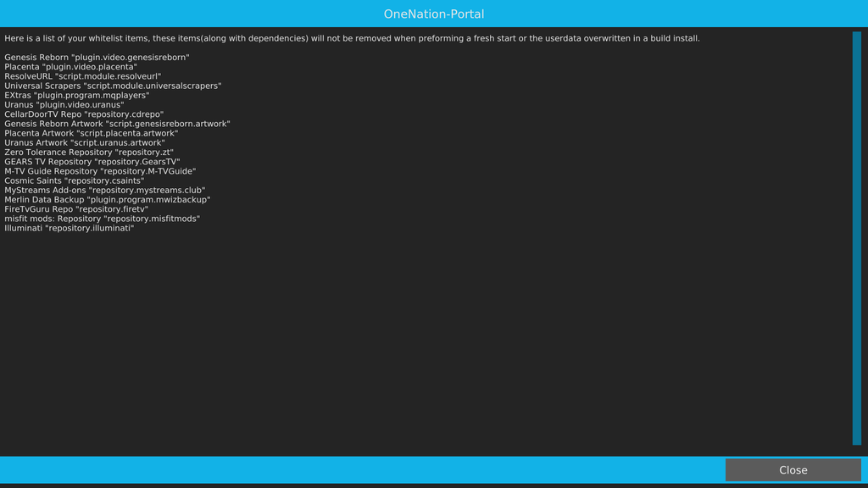
Task: Select the CellarDoorTV Repo line
Action: [x=84, y=114]
